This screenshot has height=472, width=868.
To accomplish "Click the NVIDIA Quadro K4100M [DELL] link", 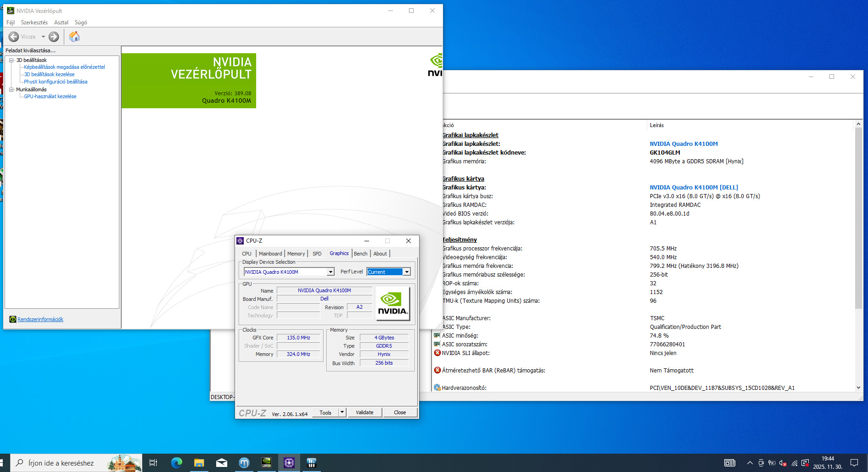I will [x=694, y=188].
